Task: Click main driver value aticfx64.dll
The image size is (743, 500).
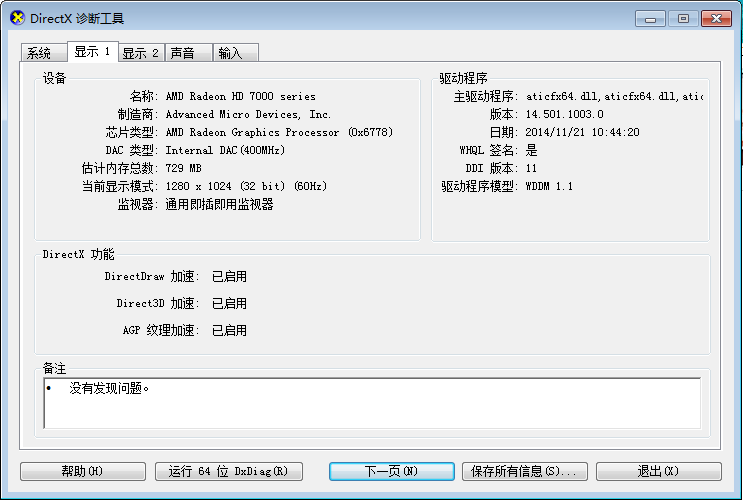Action: tap(615, 96)
